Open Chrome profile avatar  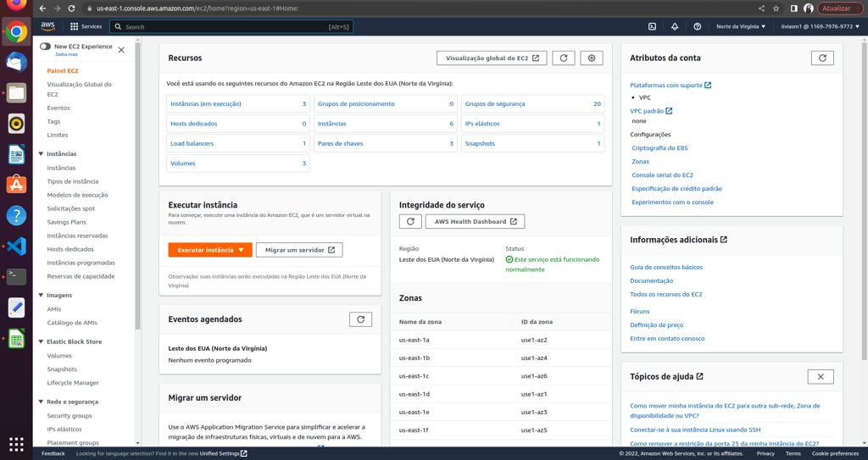tap(808, 8)
